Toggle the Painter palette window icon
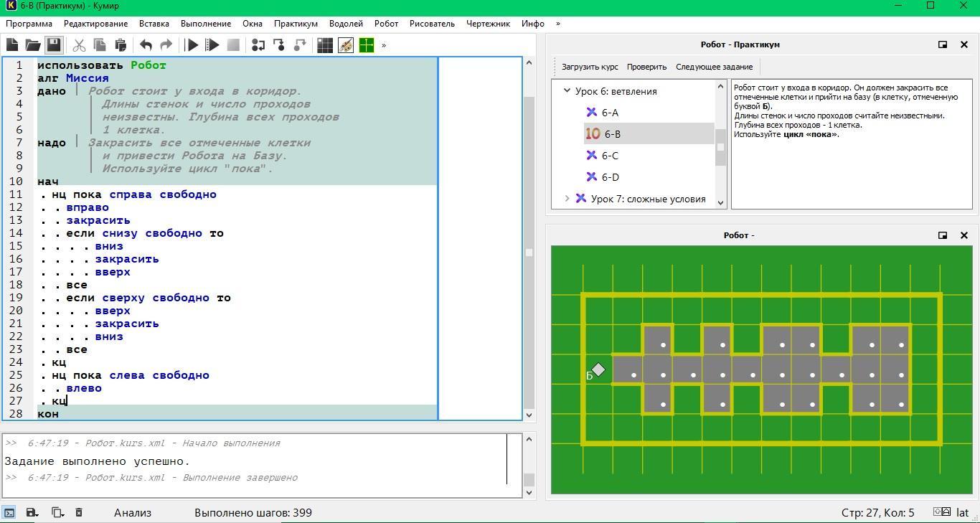980x523 pixels. click(346, 45)
